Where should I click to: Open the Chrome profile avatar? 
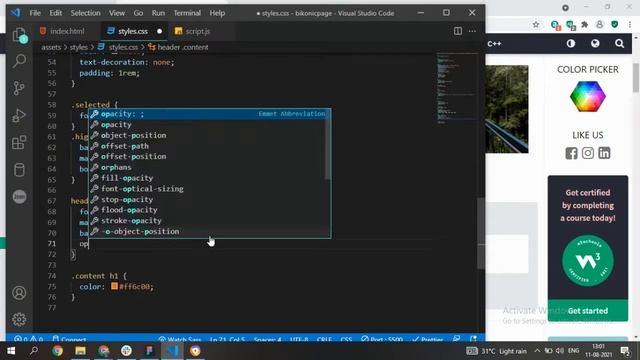pyautogui.click(x=600, y=25)
